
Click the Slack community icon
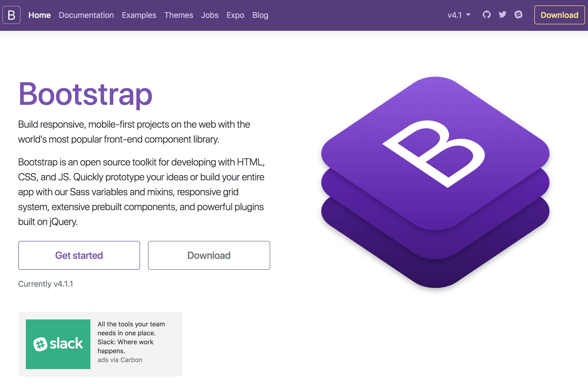tap(518, 15)
